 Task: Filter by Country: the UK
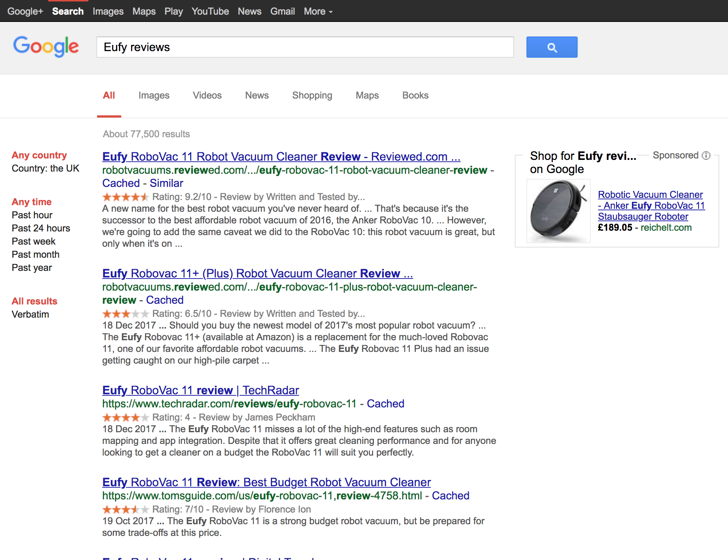(x=45, y=168)
